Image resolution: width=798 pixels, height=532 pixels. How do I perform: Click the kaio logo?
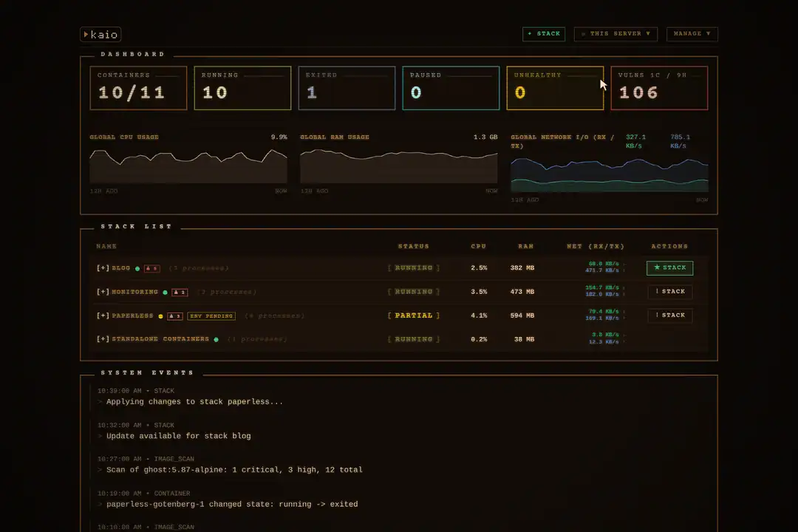tap(100, 34)
